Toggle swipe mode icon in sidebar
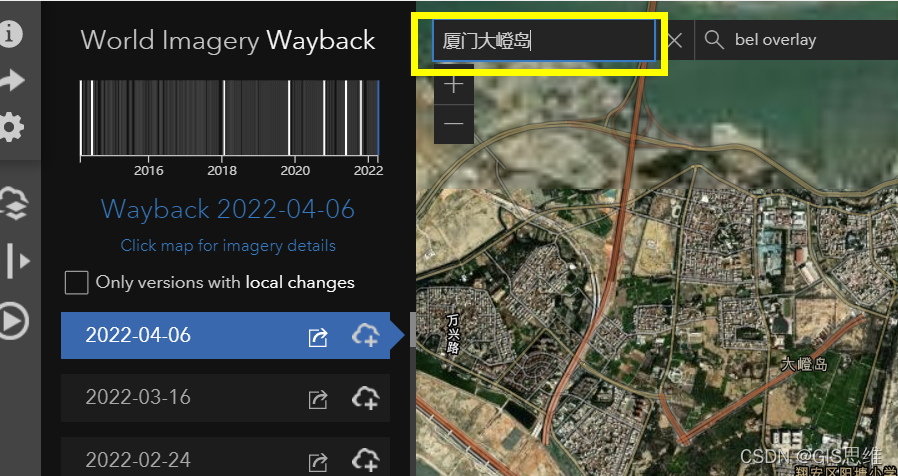Image resolution: width=898 pixels, height=476 pixels. (17, 261)
